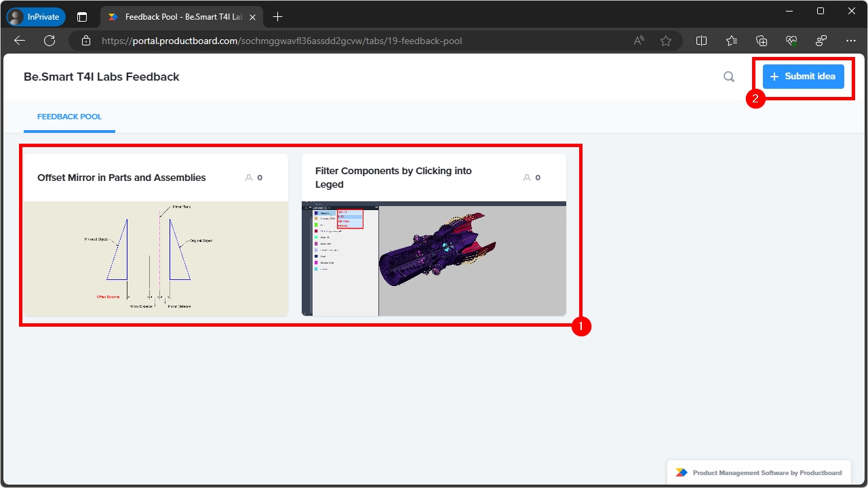Viewport: 868px width, 488px height.
Task: Click the Productboard logo in the footer badge
Action: coord(682,472)
